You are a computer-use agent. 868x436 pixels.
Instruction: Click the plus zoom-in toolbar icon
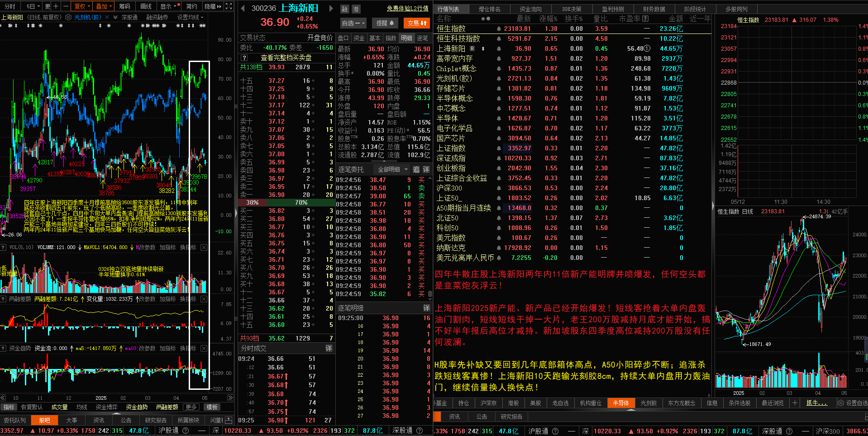[56, 6]
